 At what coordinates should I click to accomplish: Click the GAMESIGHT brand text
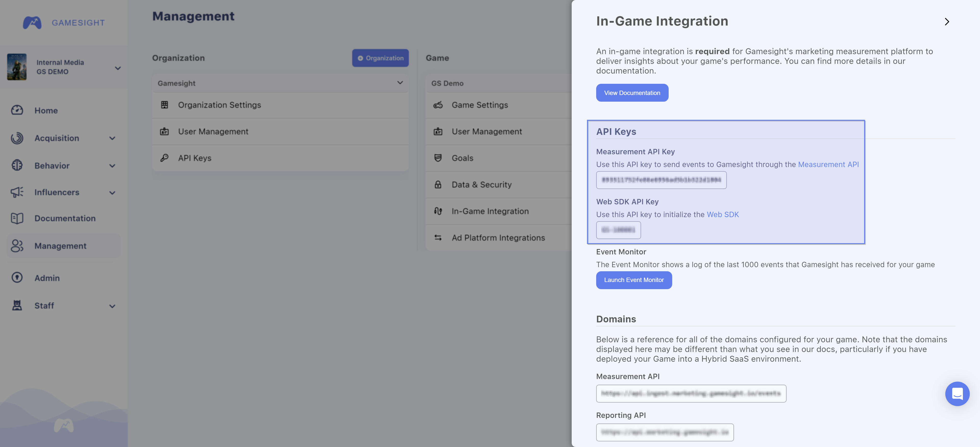pos(78,22)
